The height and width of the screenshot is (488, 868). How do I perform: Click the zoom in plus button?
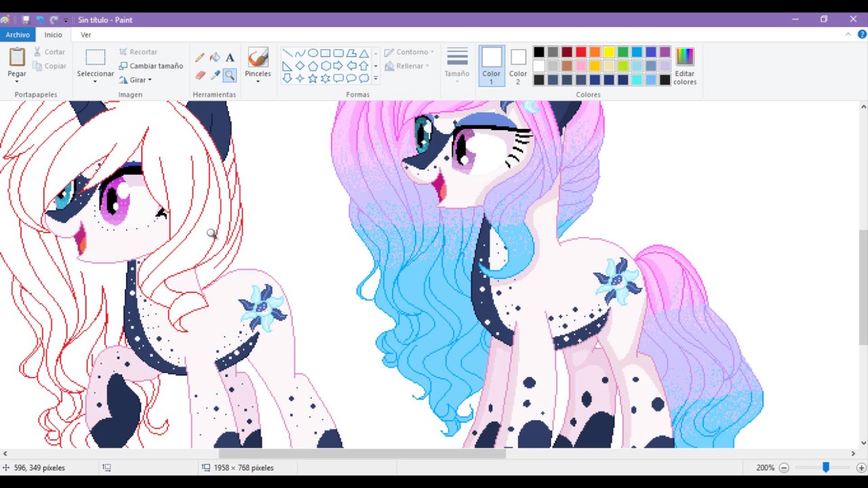click(861, 468)
